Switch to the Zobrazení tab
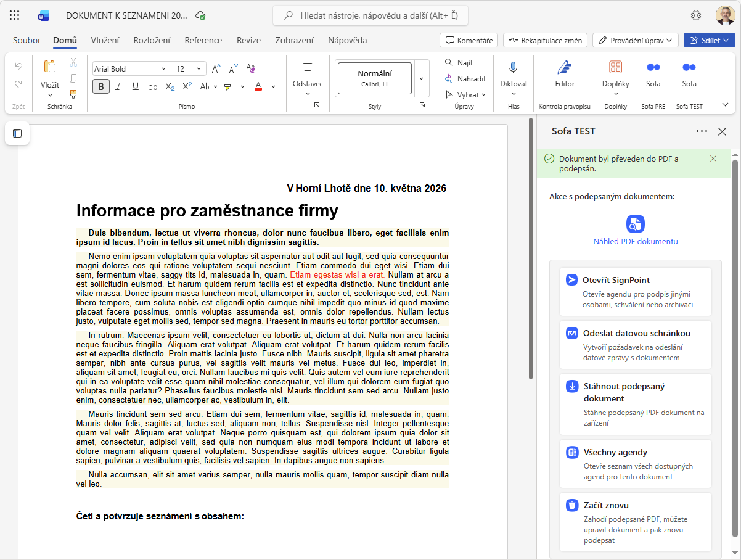Viewport: 741px width, 560px height. [x=294, y=40]
